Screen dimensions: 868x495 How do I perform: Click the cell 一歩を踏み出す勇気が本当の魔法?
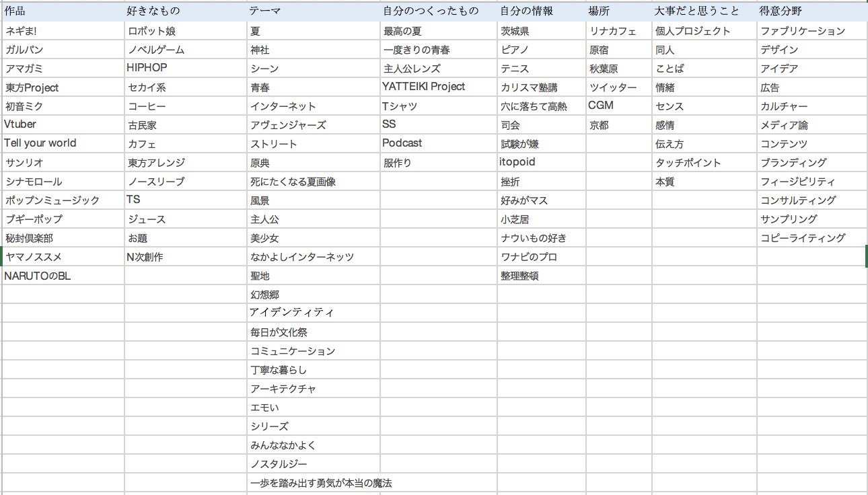(x=321, y=483)
